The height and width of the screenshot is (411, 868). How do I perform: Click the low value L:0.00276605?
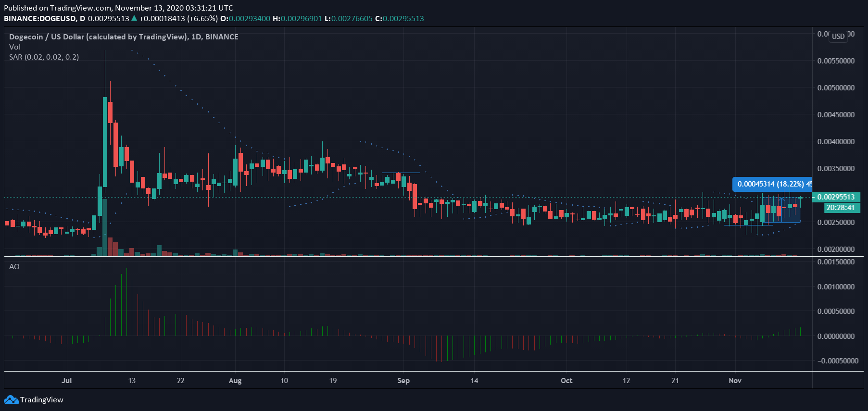[349, 18]
